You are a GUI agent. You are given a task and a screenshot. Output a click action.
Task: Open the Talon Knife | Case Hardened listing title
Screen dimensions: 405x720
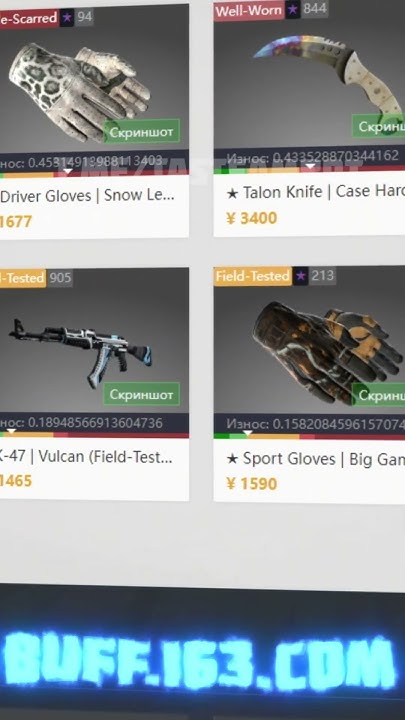(315, 193)
